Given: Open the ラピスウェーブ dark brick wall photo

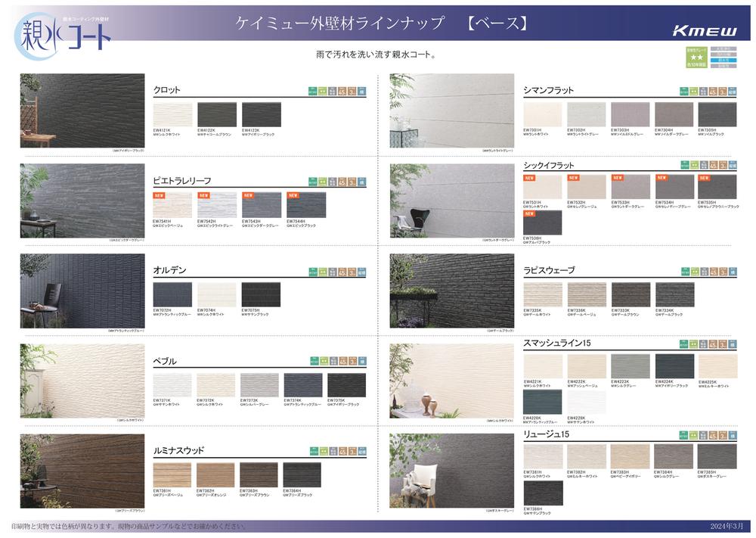Looking at the screenshot, I should 452,291.
